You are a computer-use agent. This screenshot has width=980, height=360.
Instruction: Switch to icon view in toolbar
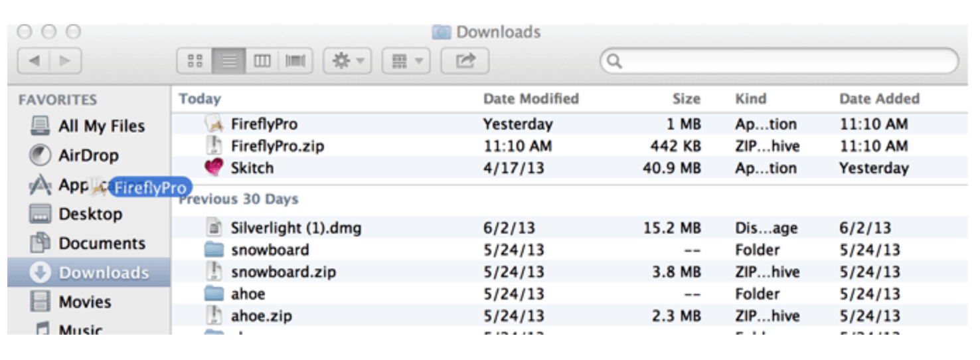point(195,61)
